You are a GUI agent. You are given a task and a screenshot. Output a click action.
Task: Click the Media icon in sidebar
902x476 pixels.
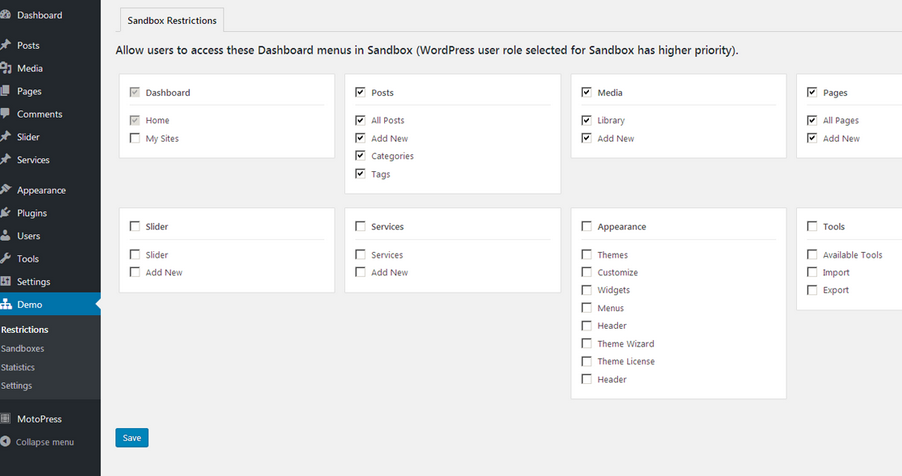[x=6, y=68]
